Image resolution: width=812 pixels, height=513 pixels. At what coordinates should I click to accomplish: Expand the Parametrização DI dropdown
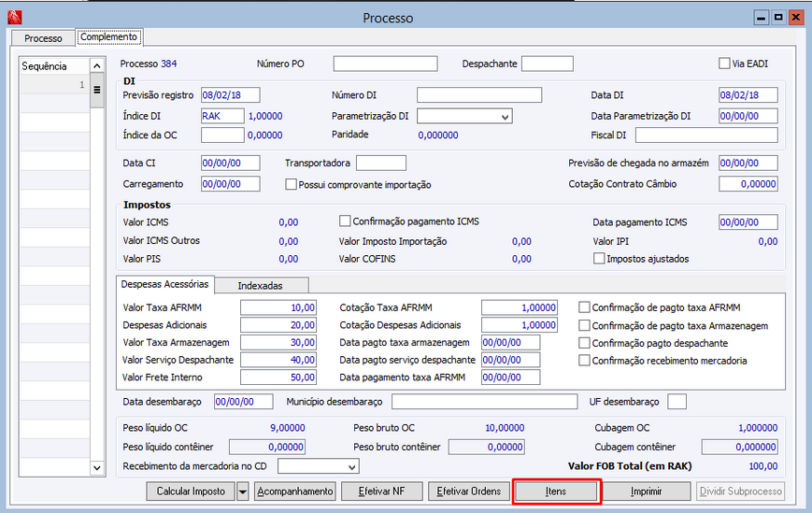pyautogui.click(x=505, y=117)
